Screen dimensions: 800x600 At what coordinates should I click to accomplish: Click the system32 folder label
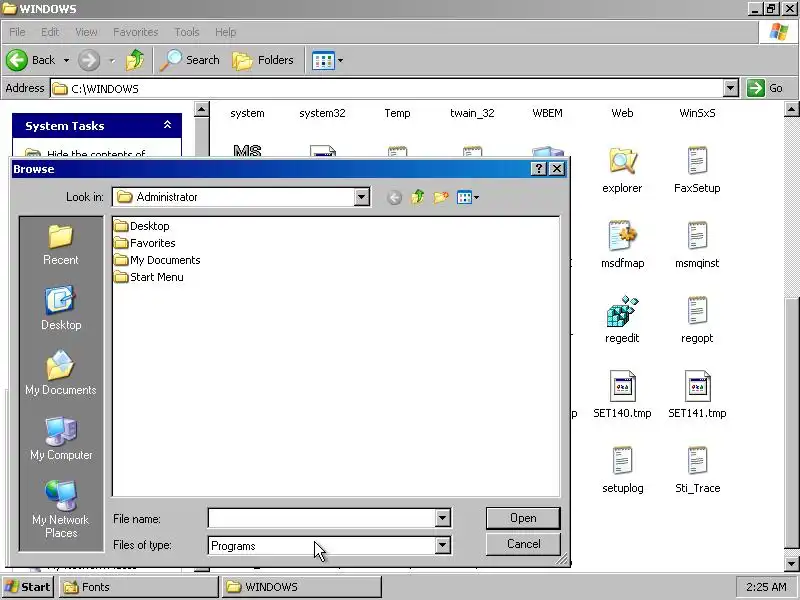(x=322, y=113)
